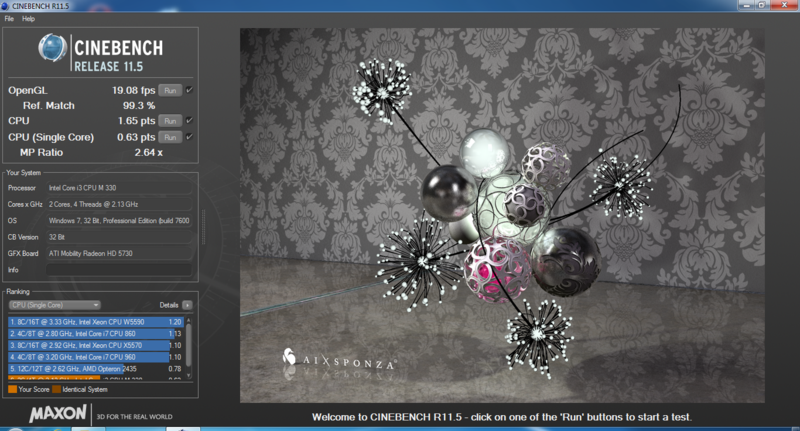The width and height of the screenshot is (800, 431).
Task: Run the CPU (Single Core) test
Action: [170, 137]
